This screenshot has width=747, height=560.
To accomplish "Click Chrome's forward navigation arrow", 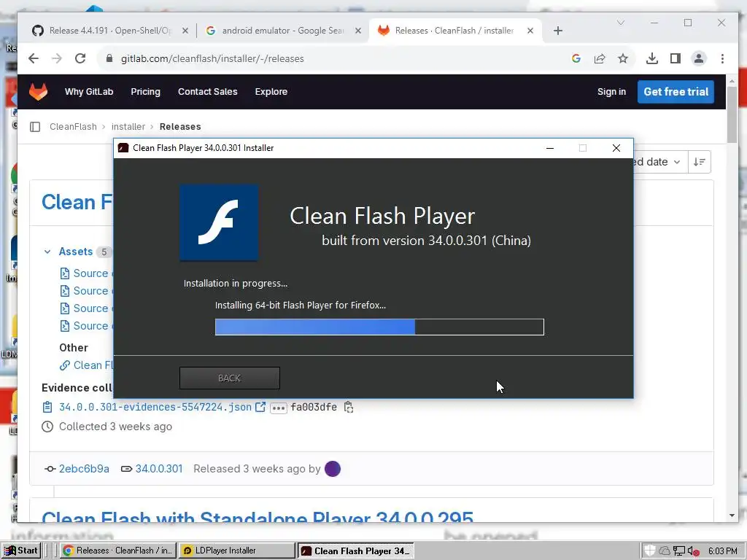I will click(57, 58).
